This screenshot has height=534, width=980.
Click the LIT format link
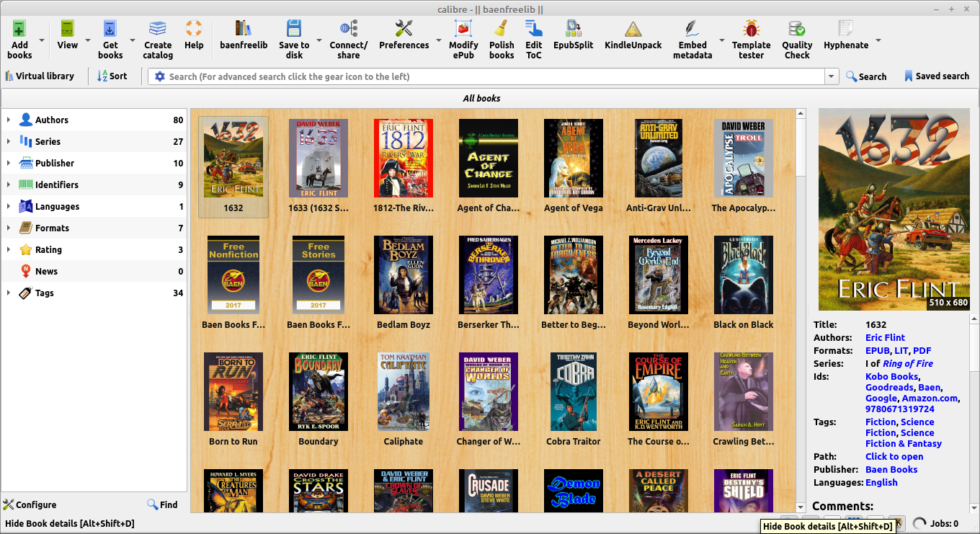tap(901, 350)
